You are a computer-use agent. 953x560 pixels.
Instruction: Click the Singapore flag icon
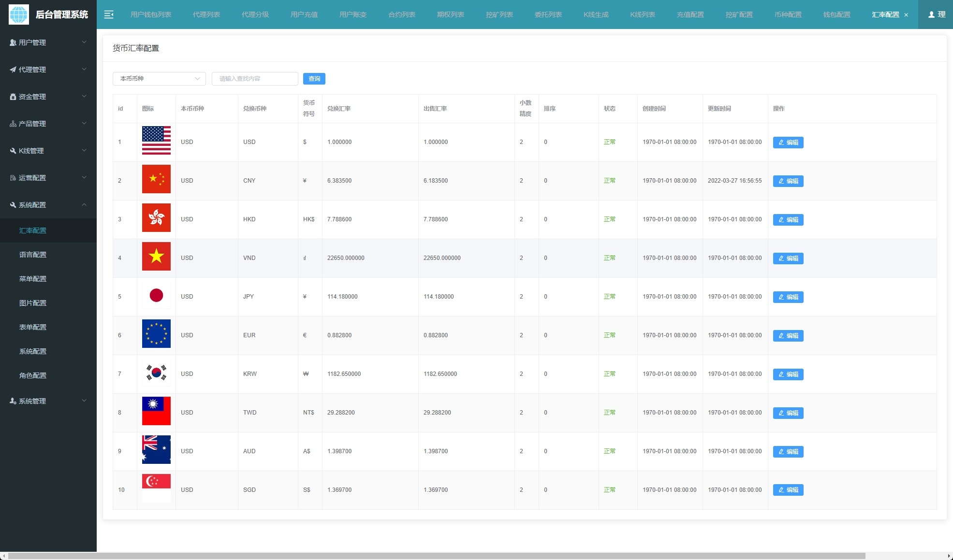tap(156, 488)
